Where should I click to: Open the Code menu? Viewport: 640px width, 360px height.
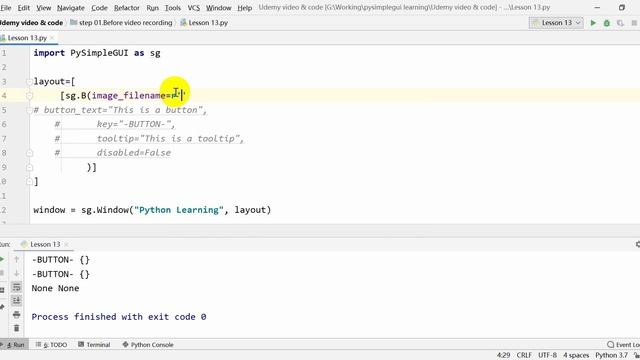(99, 8)
